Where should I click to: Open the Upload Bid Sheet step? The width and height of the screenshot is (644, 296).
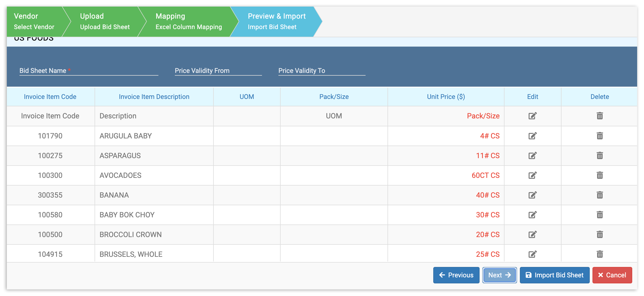click(x=105, y=21)
